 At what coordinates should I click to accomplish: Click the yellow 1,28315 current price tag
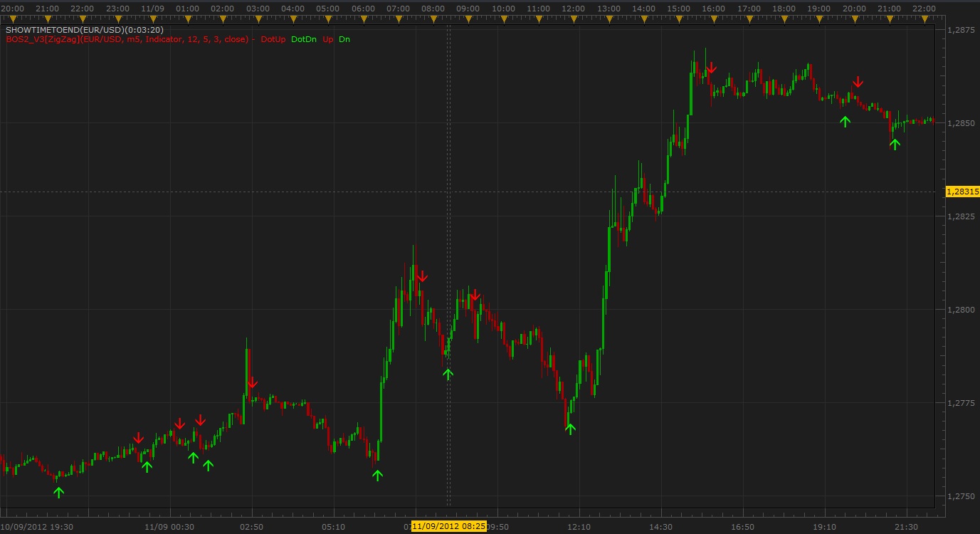962,192
